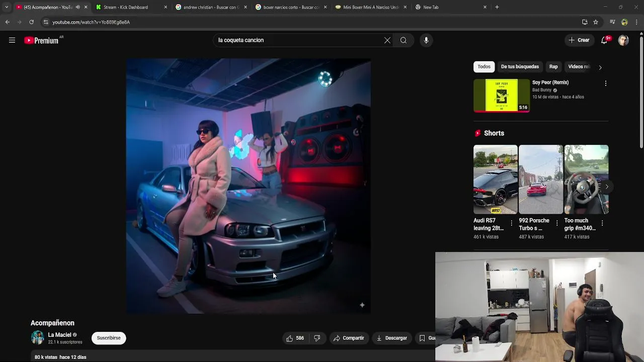Viewport: 644px width, 362px height.
Task: Run search with the magnifier button
Action: tap(404, 40)
